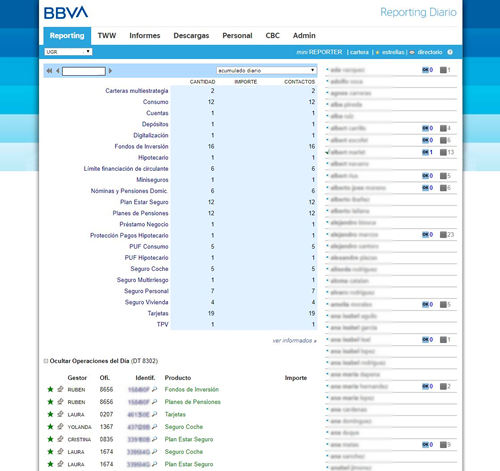Click the TPV category
This screenshot has height=471, width=500.
pos(163,324)
